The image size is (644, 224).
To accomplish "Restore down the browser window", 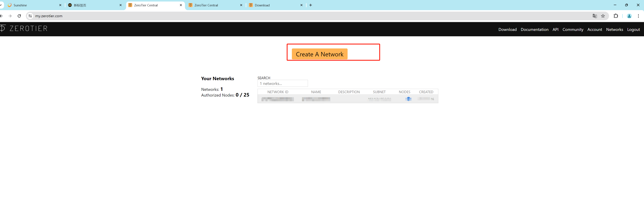I will [x=626, y=5].
